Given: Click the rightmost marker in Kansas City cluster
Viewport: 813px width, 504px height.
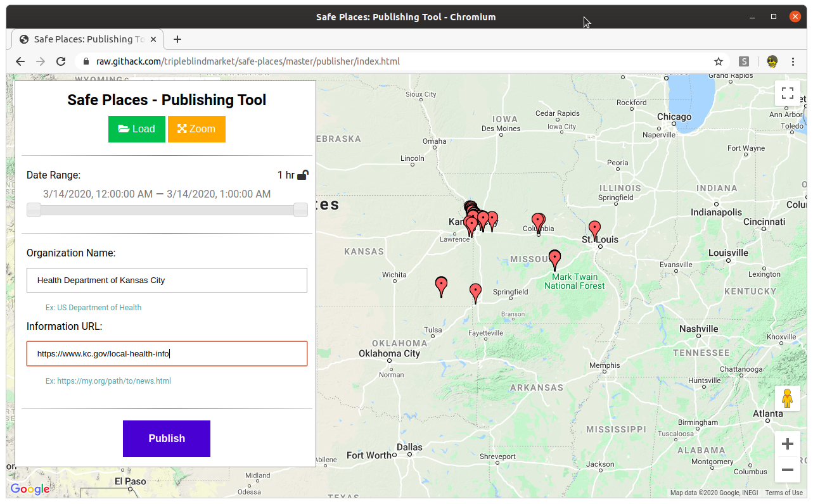Looking at the screenshot, I should [492, 221].
